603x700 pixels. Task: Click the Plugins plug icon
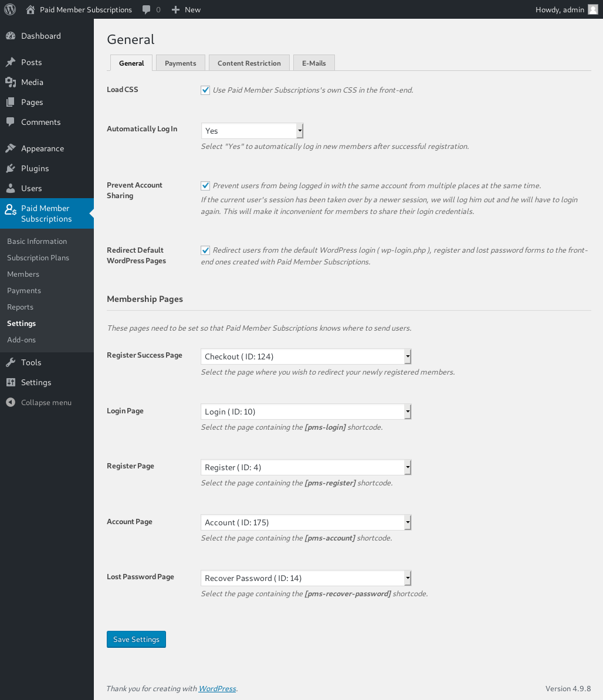point(11,168)
